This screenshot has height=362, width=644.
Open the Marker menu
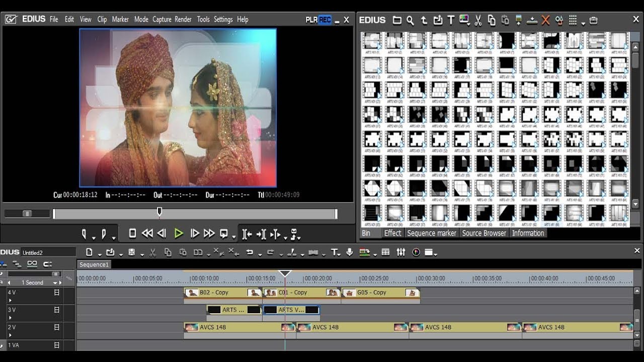(x=120, y=20)
